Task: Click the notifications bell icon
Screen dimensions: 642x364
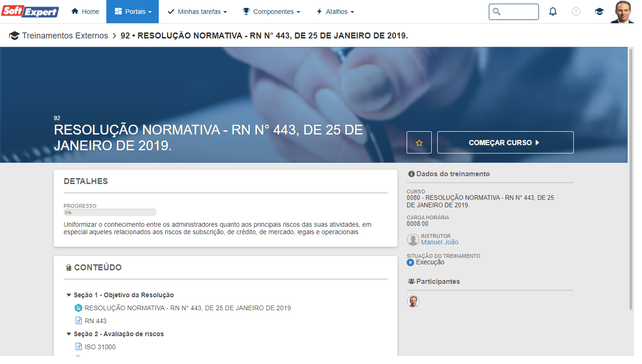Action: tap(552, 12)
